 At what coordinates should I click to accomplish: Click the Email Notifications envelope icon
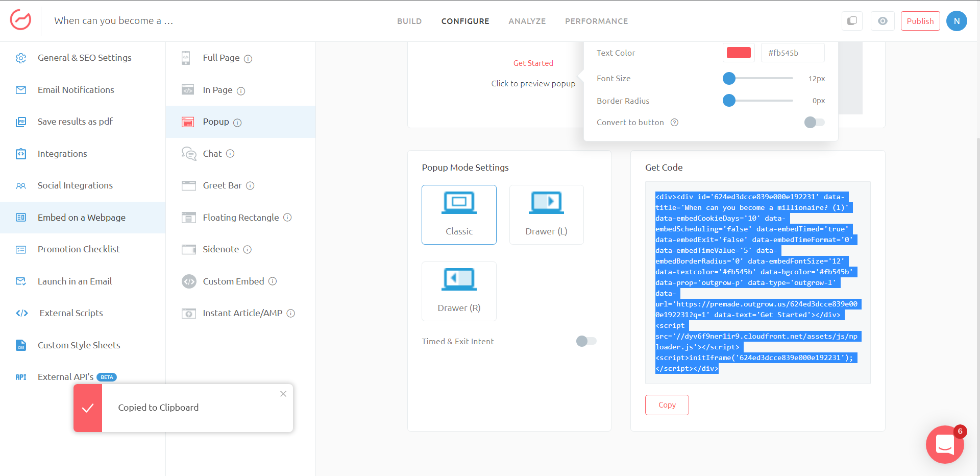click(21, 90)
